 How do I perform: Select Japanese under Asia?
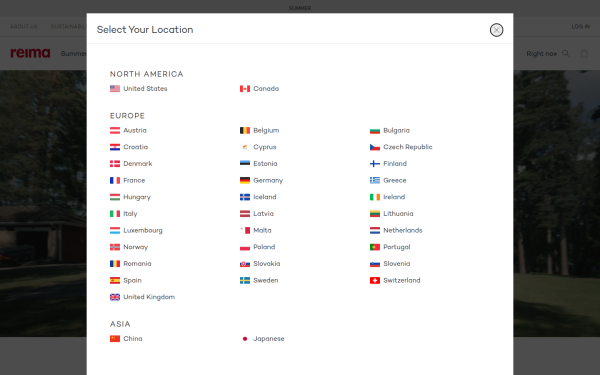(x=262, y=339)
